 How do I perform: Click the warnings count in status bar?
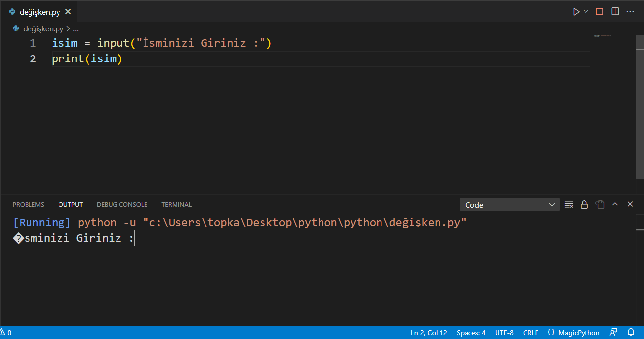(6, 333)
